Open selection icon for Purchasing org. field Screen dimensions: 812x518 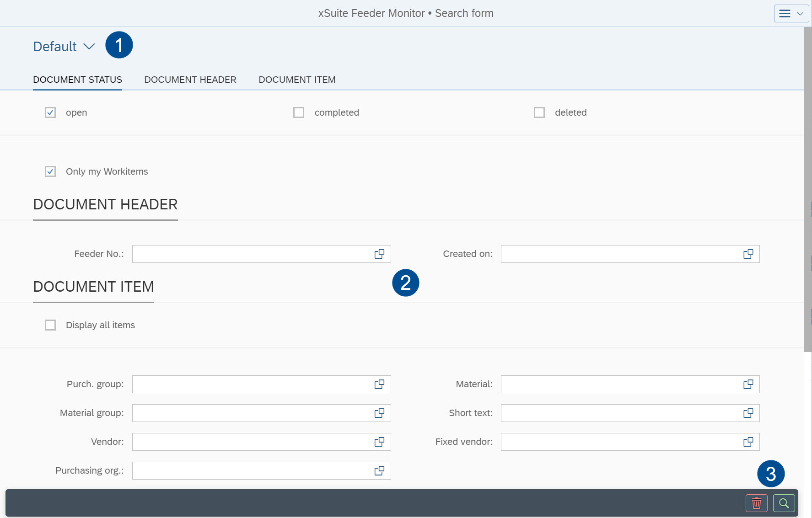pyautogui.click(x=379, y=471)
